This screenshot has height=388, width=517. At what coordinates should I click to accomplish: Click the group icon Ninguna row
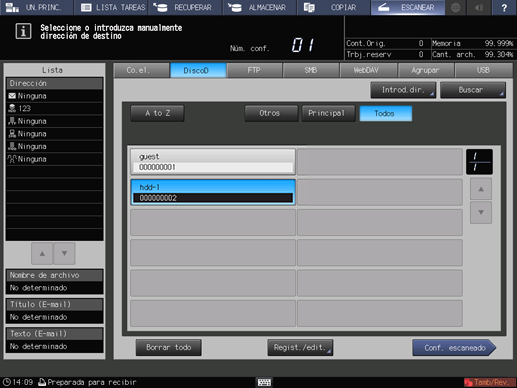click(54, 159)
